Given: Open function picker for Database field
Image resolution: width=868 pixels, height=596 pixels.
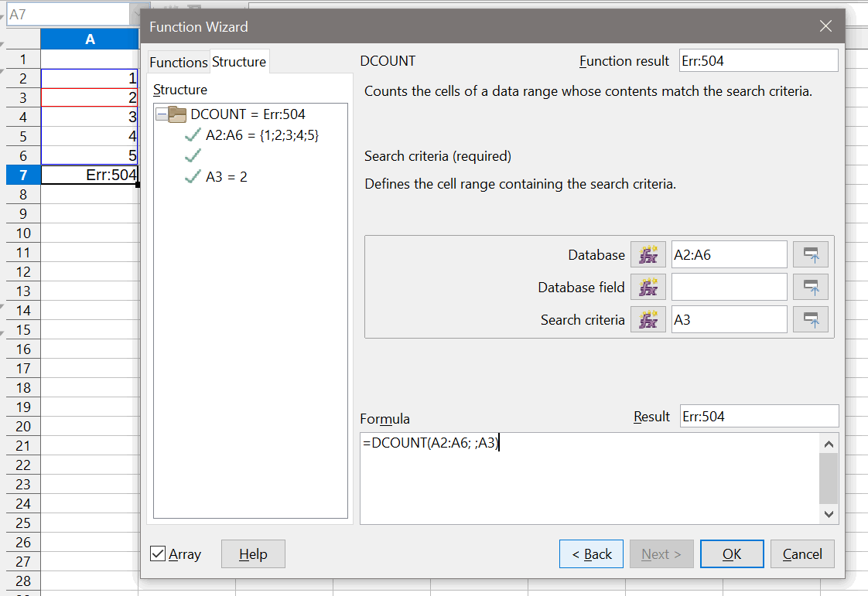Looking at the screenshot, I should 648,287.
